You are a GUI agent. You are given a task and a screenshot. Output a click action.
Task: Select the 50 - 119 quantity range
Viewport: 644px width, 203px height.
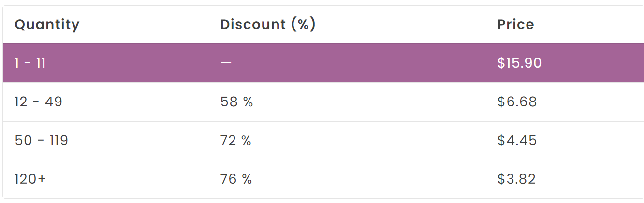(x=41, y=141)
